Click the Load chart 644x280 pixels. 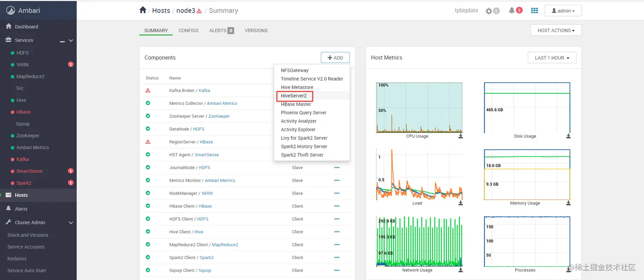(419, 175)
